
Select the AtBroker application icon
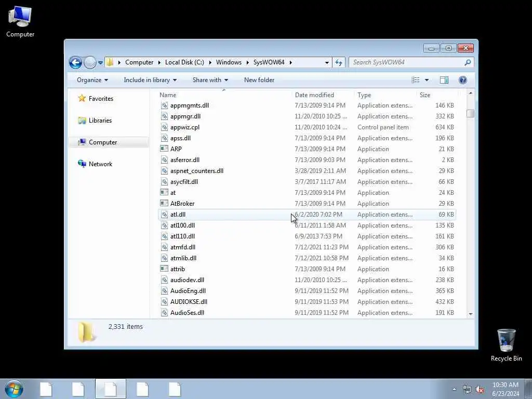[x=164, y=204]
